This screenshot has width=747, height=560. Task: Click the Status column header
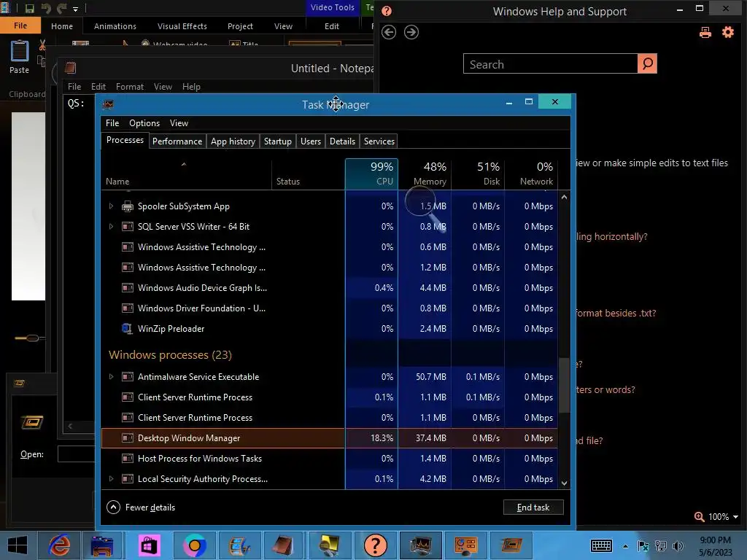(309, 174)
